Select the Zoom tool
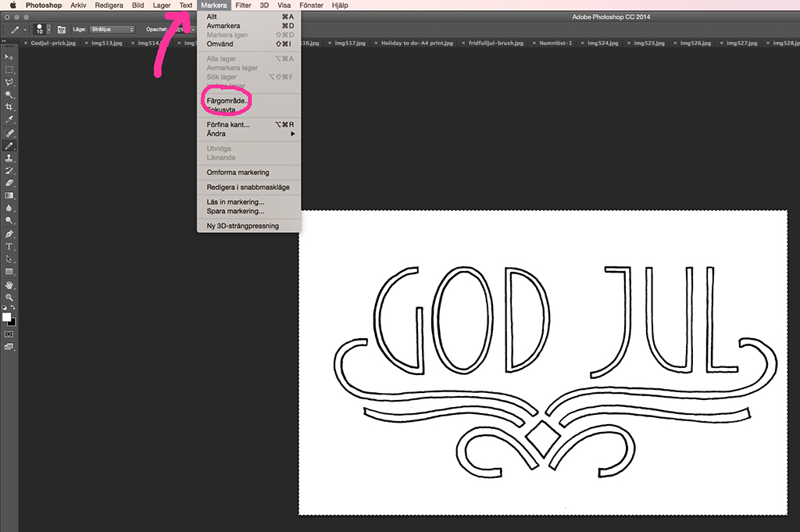Screen dimensions: 800x532 (9, 298)
